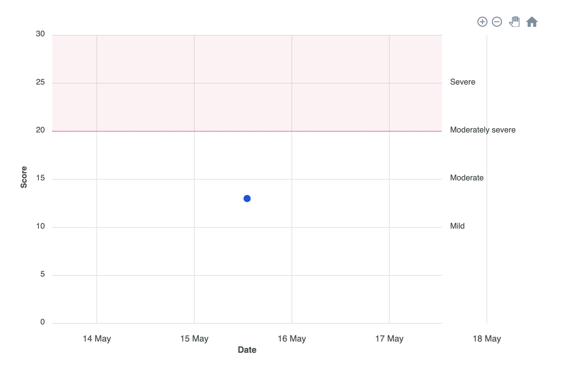Click the 18 May axis label
588x376 pixels.
pyautogui.click(x=486, y=339)
